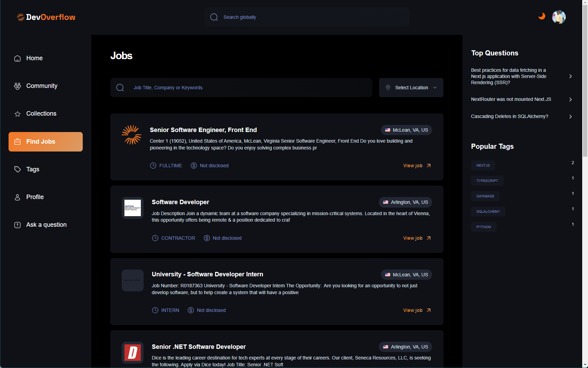Screen dimensions: 588x368
Task: Click the Collections star icon
Action: [x=17, y=114]
